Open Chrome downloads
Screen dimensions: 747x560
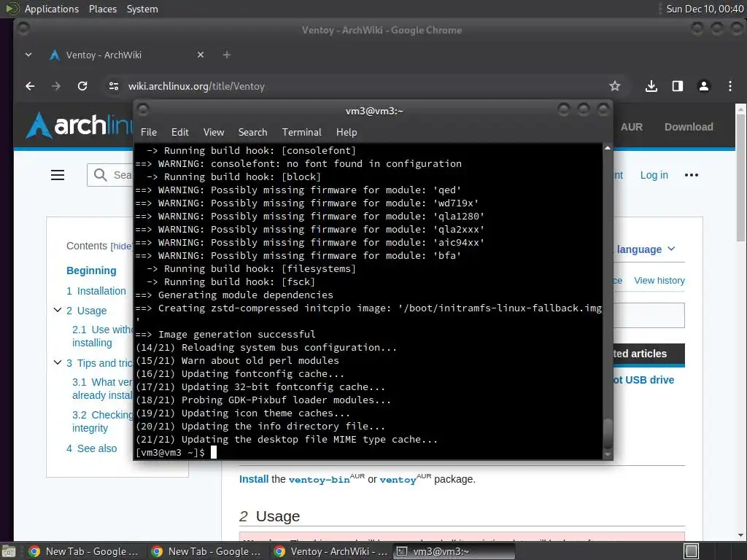(x=651, y=86)
